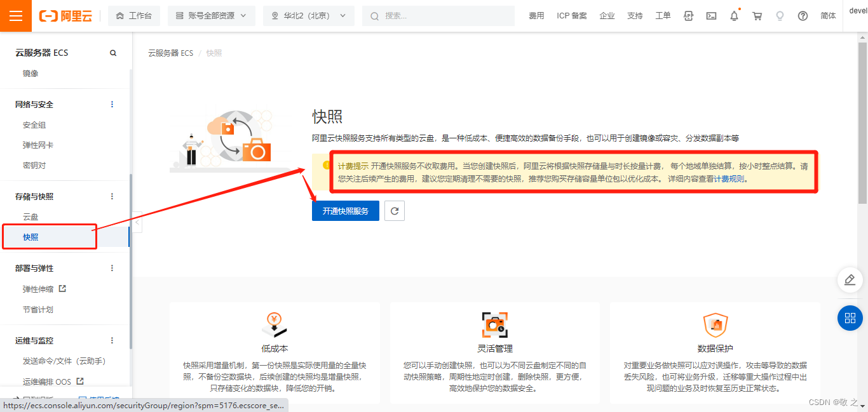Open the help question mark icon

coord(803,16)
